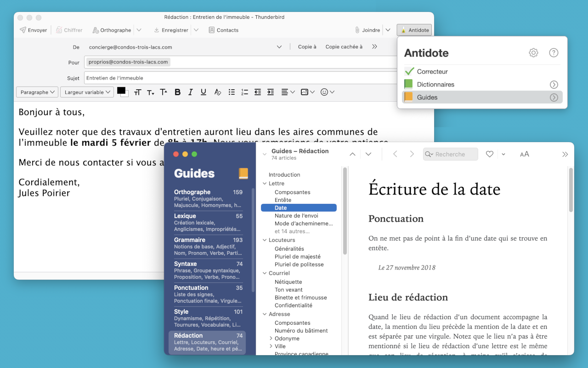Select the Ponctuation guide category
588x368 pixels.
(x=208, y=294)
